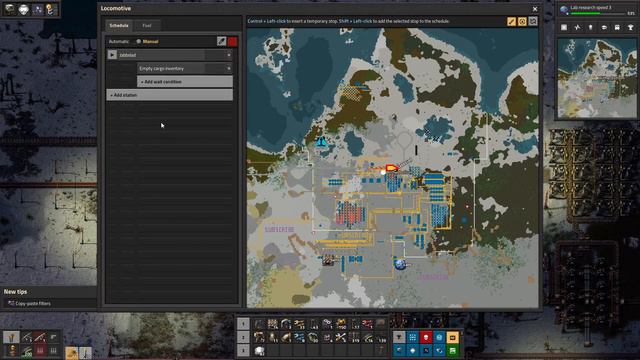The height and width of the screenshot is (360, 640).
Task: Click the fifth icon above the minimap
Action: [617, 27]
